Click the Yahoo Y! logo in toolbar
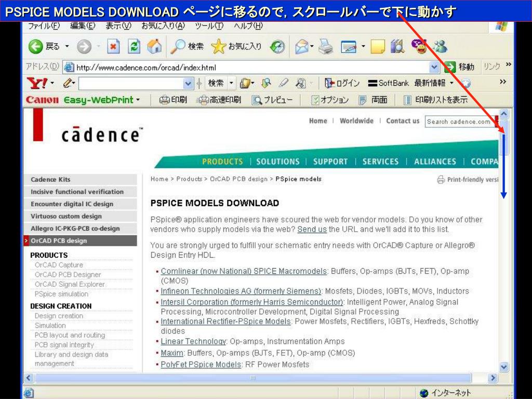This screenshot has height=399, width=532. 37,83
